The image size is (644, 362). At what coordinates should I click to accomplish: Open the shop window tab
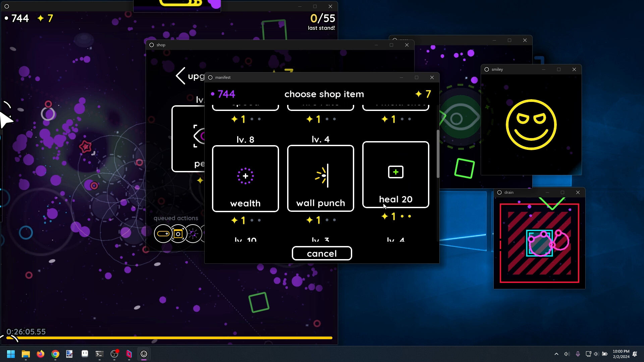tap(161, 45)
